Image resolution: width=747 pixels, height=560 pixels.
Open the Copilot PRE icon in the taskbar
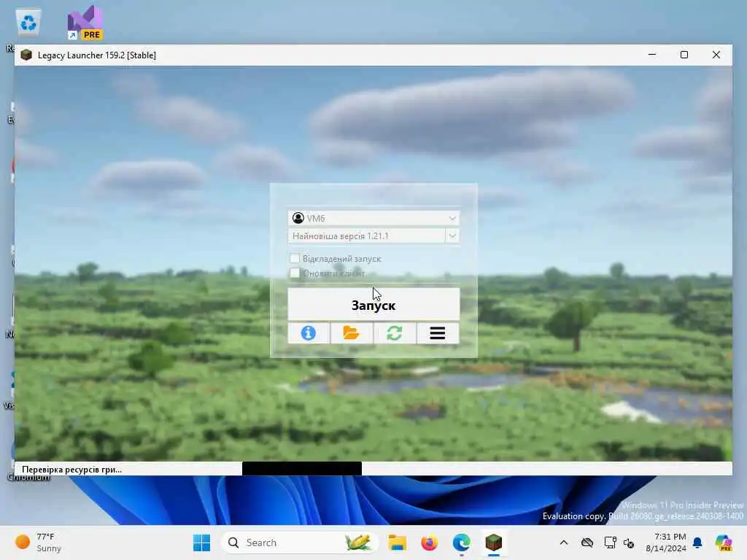[724, 542]
